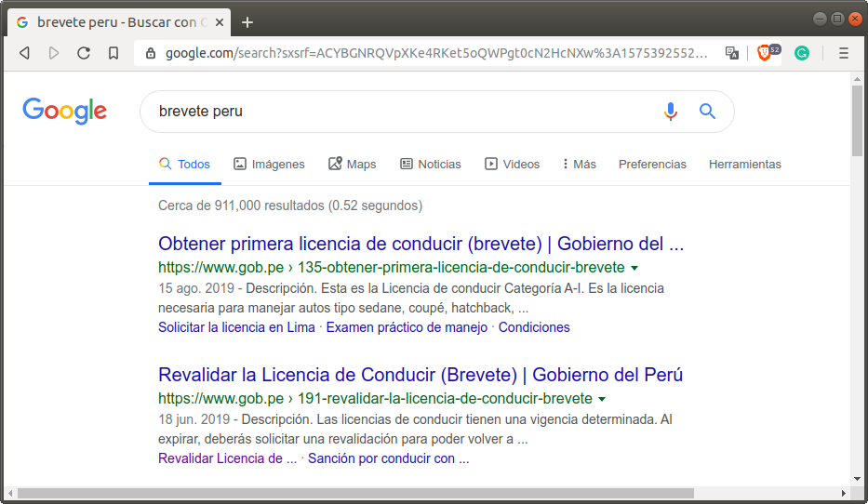Viewport: 868px width, 504px height.
Task: Open 'Sanción por conducir con ...' sitelink
Action: [x=388, y=458]
